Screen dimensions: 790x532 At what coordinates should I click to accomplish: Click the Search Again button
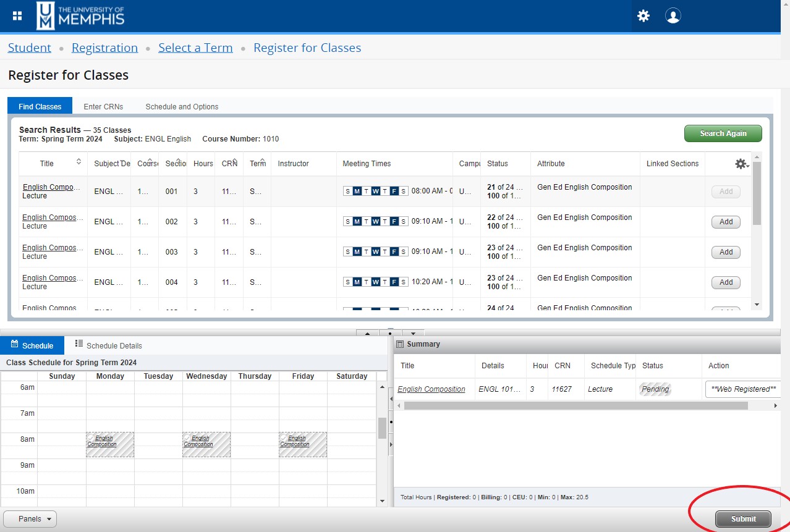[x=723, y=133]
